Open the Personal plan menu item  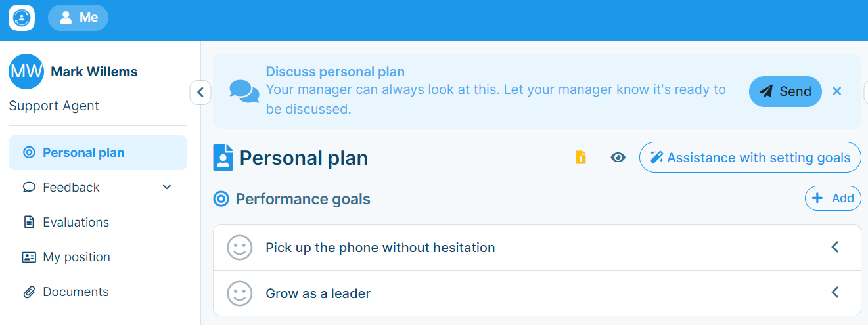(x=98, y=152)
